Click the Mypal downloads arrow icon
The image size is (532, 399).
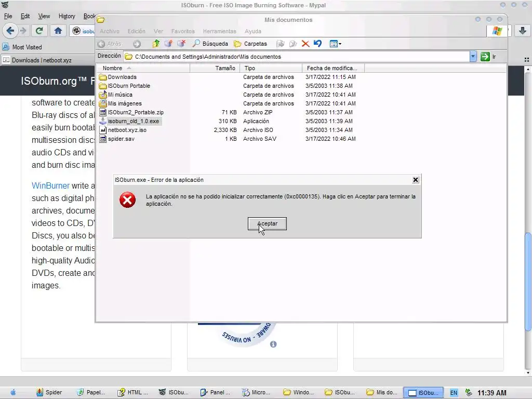pyautogui.click(x=523, y=31)
